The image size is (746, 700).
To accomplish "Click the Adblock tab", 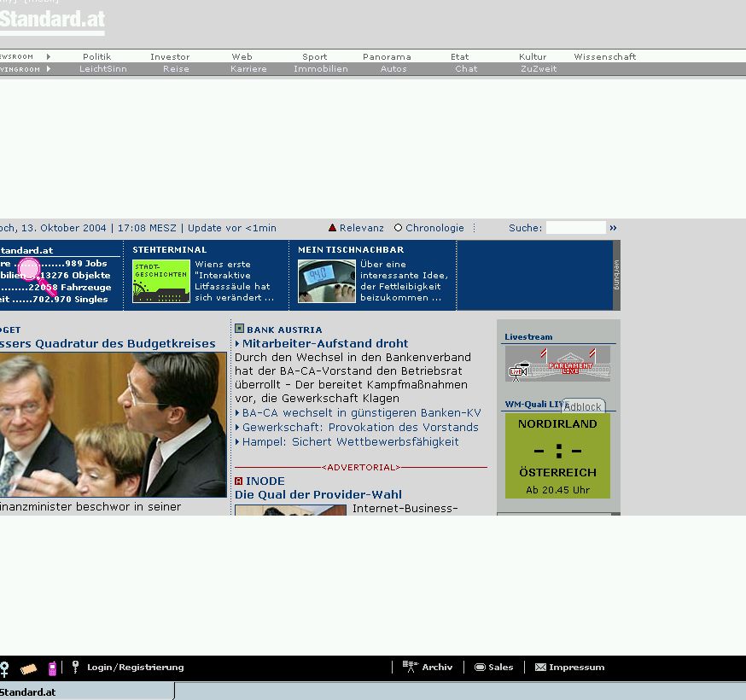I will click(x=583, y=405).
